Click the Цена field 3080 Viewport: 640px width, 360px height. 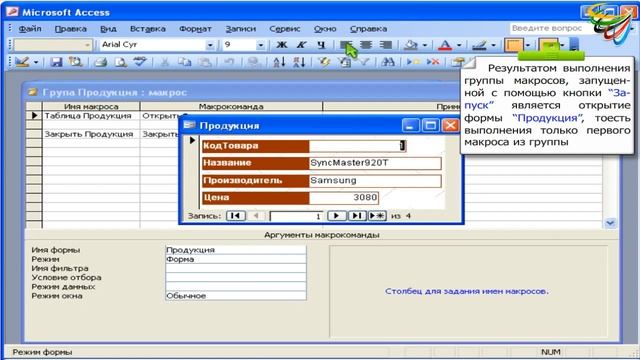click(x=344, y=198)
